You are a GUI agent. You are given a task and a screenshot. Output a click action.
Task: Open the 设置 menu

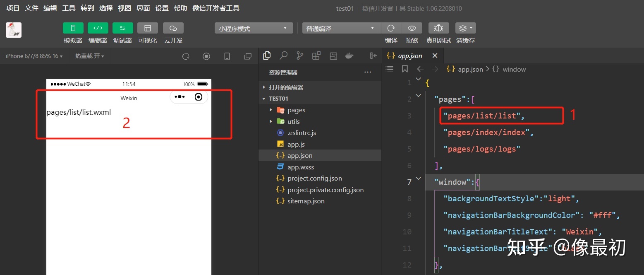coord(162,8)
